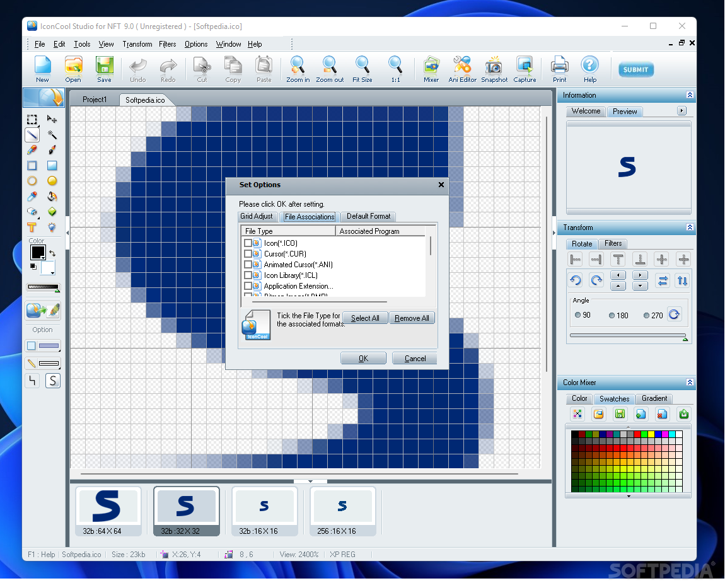
Task: Click the Capture toolbar icon
Action: [525, 69]
